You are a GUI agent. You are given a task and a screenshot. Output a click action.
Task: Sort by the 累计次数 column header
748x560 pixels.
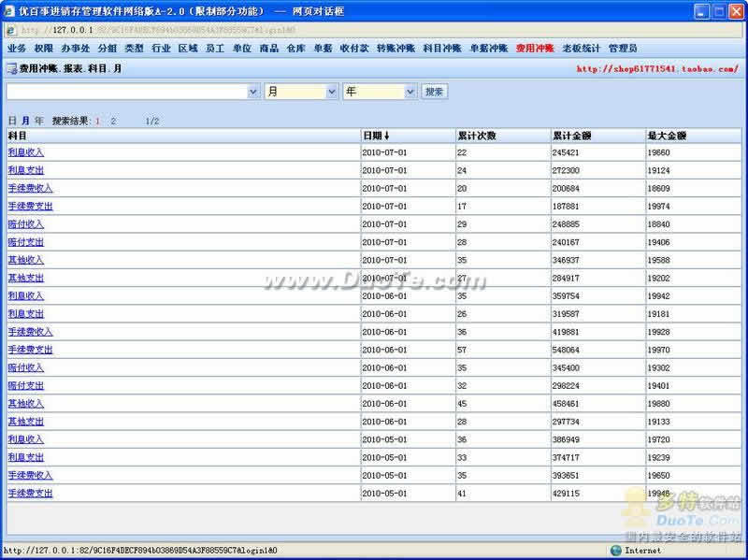pos(477,136)
